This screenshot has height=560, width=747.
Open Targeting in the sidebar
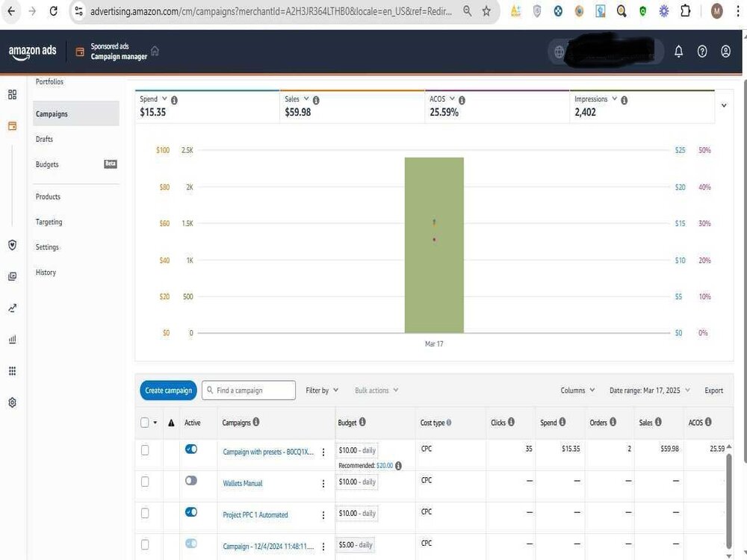[49, 222]
